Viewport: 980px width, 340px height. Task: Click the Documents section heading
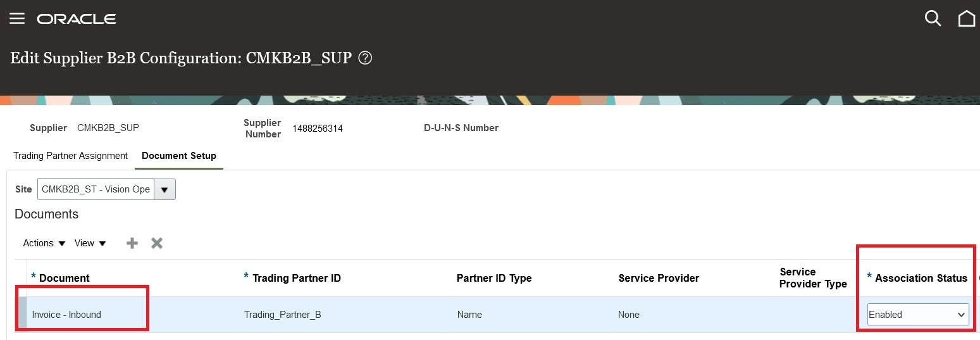(x=47, y=214)
